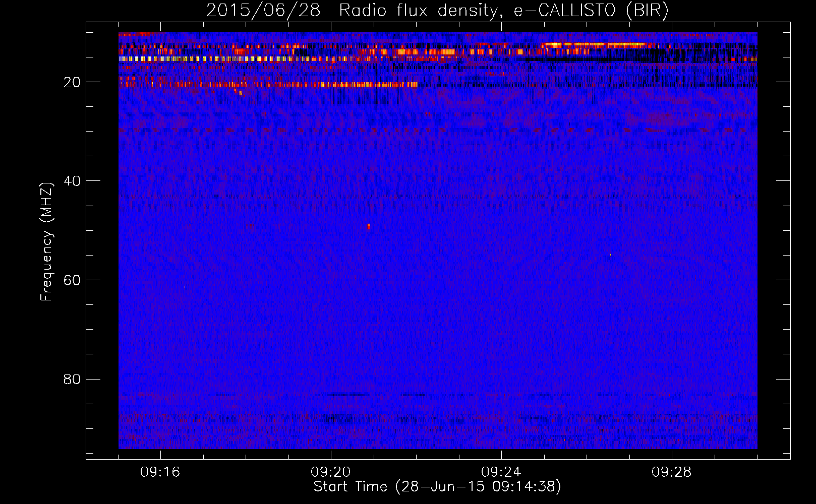The image size is (816, 504).
Task: Click the 09:24 time tick label
Action: [501, 472]
